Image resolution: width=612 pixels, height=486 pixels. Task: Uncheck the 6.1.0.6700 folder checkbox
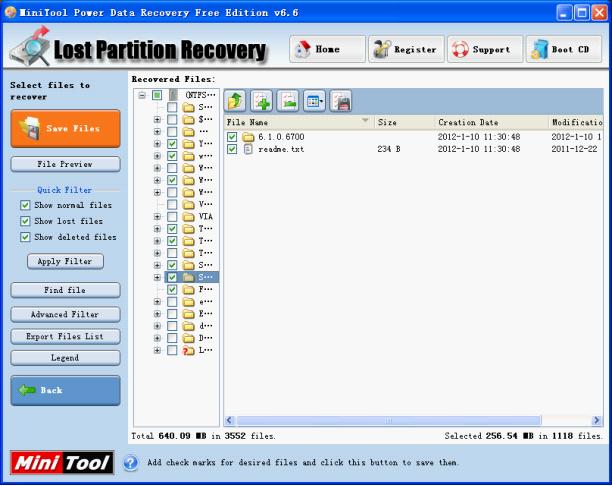(x=232, y=137)
